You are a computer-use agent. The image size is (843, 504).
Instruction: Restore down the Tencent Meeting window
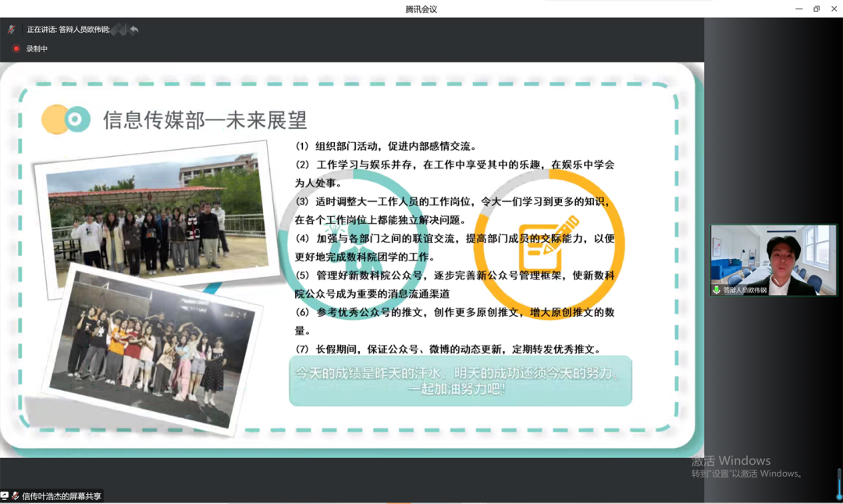pyautogui.click(x=816, y=9)
